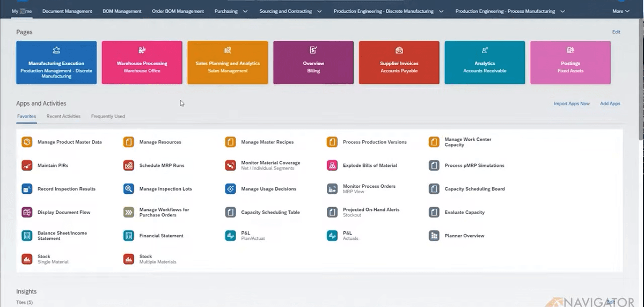Open Manage Product Master Data app icon
The height and width of the screenshot is (307, 644).
[27, 142]
